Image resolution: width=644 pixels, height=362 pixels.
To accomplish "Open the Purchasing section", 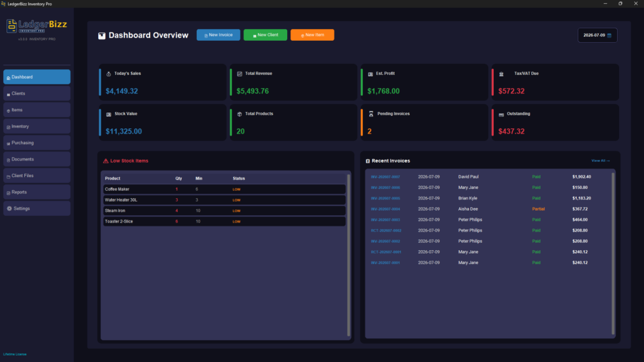I will (37, 142).
